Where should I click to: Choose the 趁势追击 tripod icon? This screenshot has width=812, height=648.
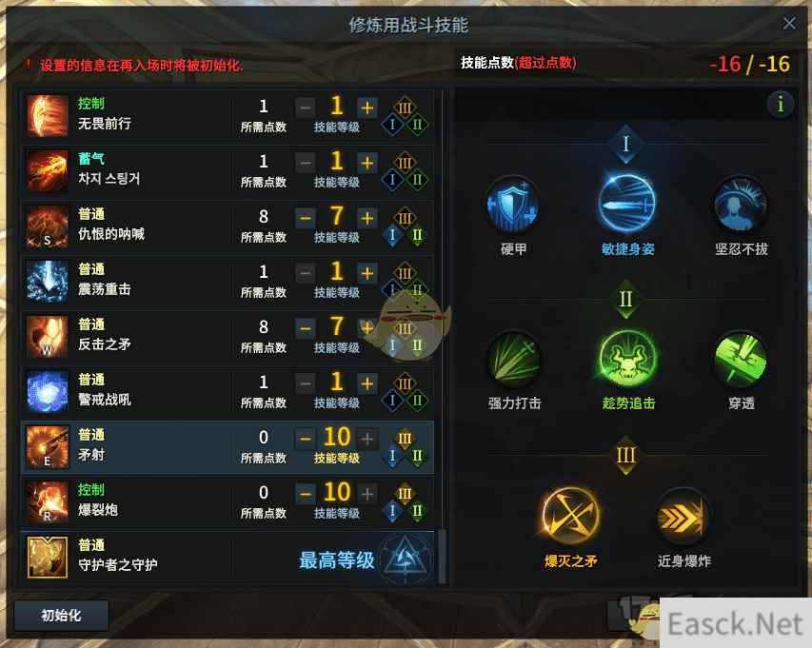pyautogui.click(x=627, y=359)
